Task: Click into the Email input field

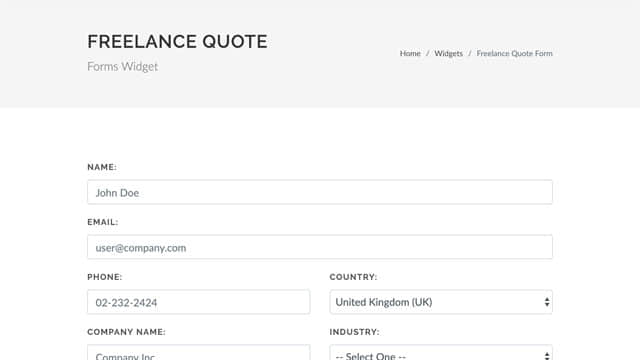Action: [x=320, y=247]
